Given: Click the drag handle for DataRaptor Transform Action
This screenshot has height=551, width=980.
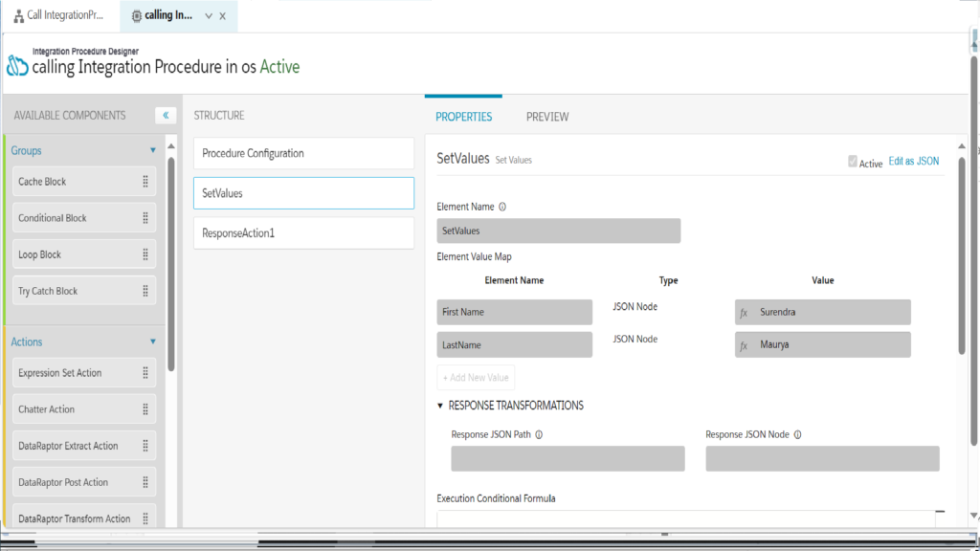Looking at the screenshot, I should pyautogui.click(x=145, y=518).
